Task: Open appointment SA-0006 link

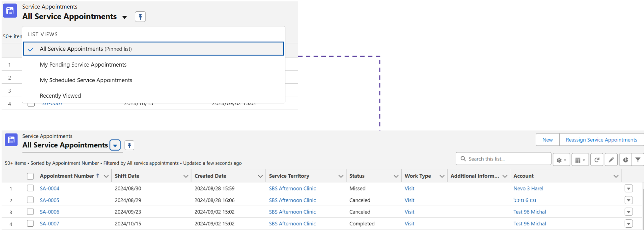Action: 50,212
